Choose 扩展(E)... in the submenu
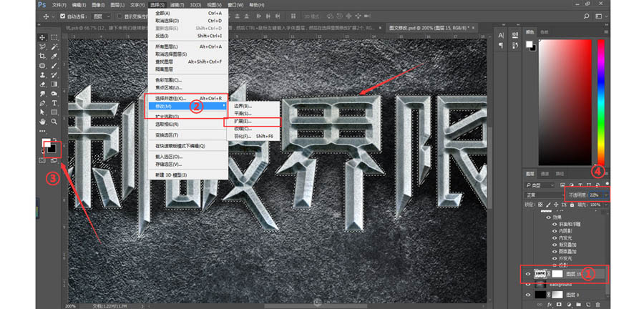 click(252, 121)
